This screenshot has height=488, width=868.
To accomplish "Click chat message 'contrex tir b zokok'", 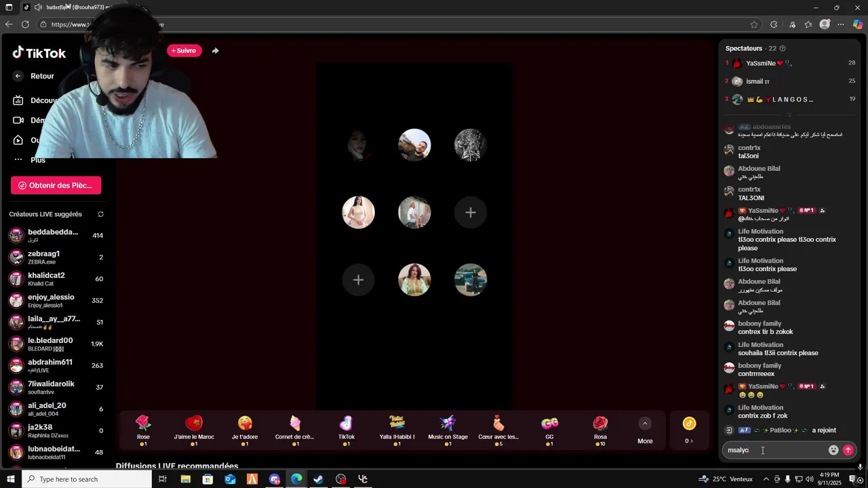I will (x=766, y=332).
